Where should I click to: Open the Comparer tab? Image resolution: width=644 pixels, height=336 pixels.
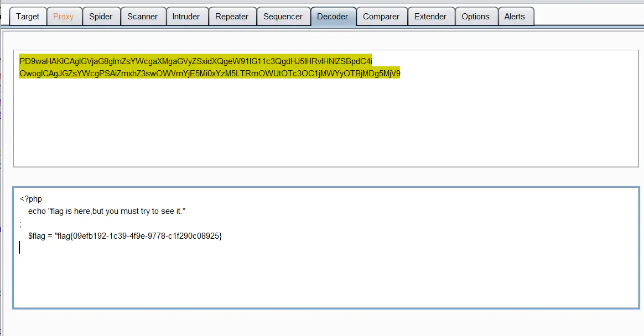point(381,17)
